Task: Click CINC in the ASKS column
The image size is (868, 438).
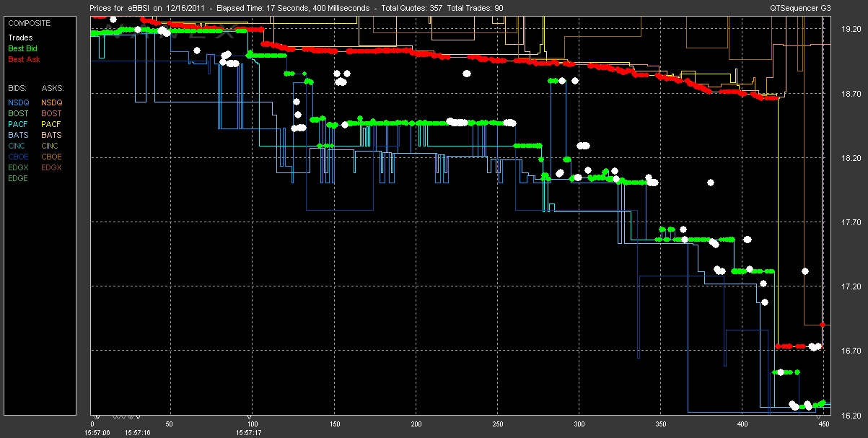Action: point(52,146)
